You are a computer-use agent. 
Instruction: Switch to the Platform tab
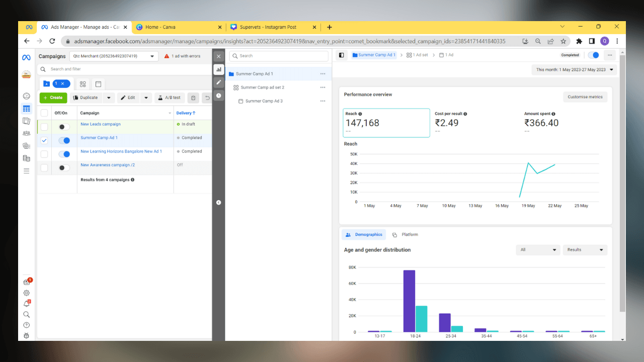point(406,235)
